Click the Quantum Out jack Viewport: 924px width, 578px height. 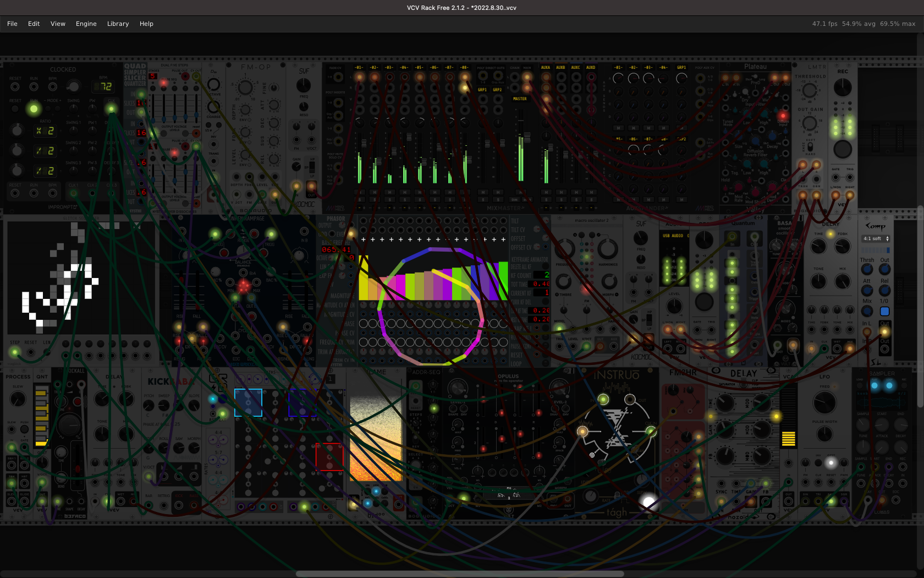click(x=754, y=237)
